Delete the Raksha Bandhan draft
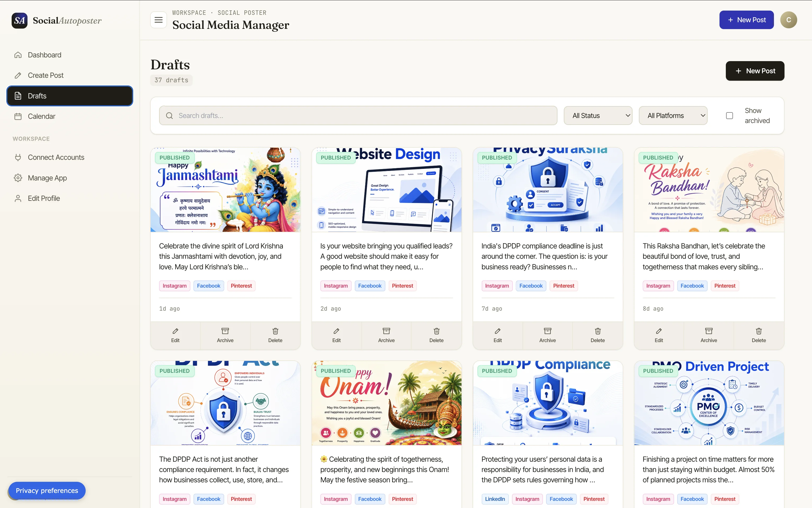The width and height of the screenshot is (812, 508). click(759, 335)
